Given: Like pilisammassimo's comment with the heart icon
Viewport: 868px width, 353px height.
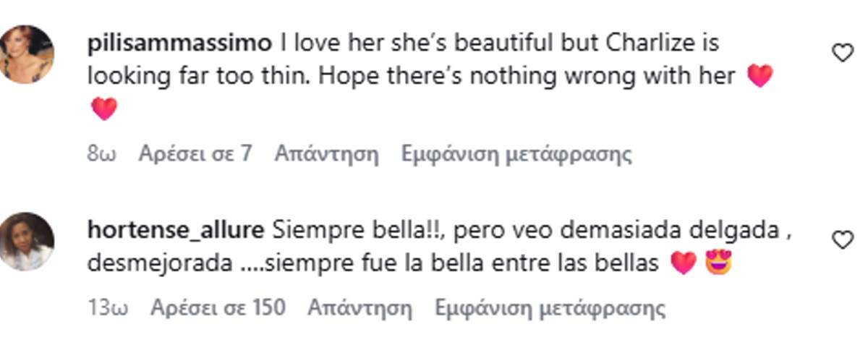Looking at the screenshot, I should click(x=843, y=52).
